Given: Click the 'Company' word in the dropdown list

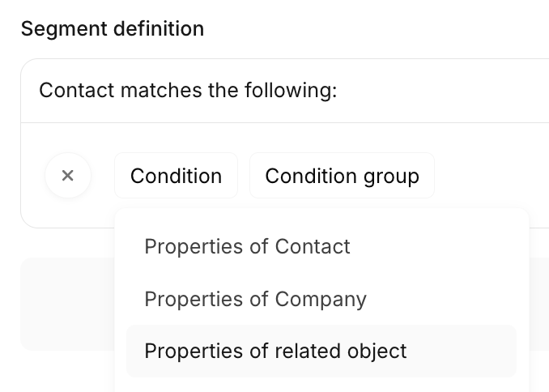Looking at the screenshot, I should (321, 299).
